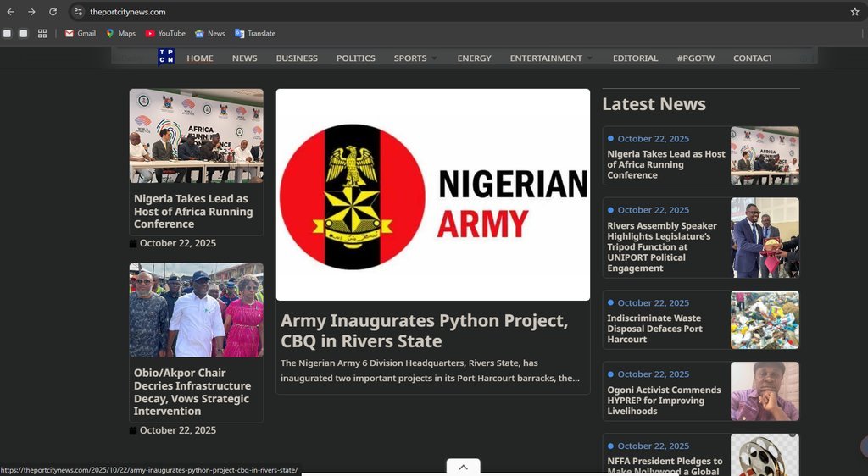Open 'Obio/Akpor Chair Decries Infrastructure Decay' headline
Image resolution: width=868 pixels, height=476 pixels.
[192, 392]
